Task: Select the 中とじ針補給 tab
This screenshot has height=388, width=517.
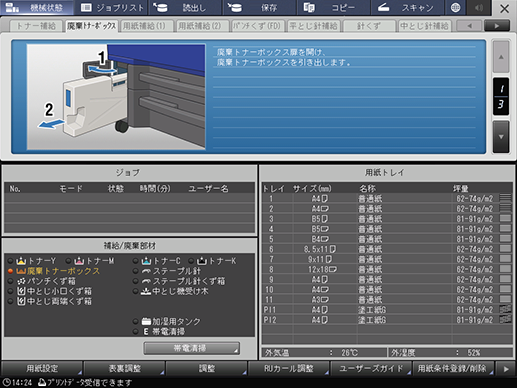Action: pyautogui.click(x=424, y=26)
